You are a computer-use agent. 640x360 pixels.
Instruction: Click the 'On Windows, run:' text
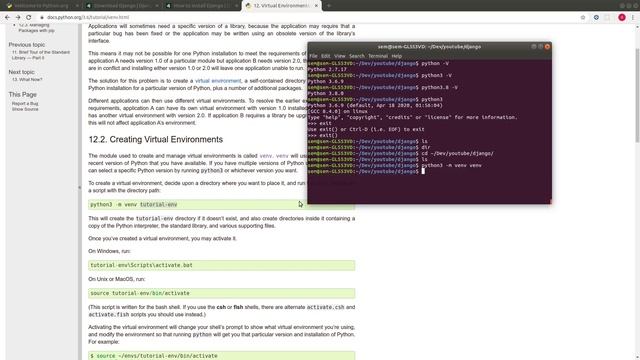(109, 251)
